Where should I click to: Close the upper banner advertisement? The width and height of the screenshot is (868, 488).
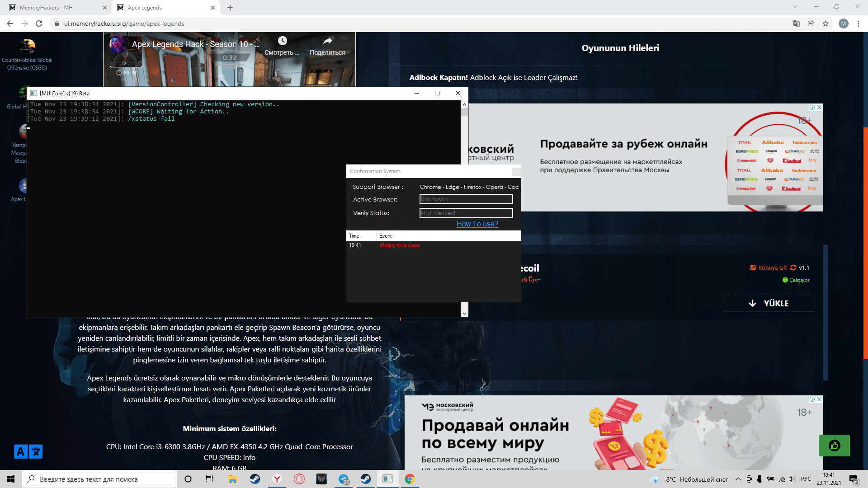[x=820, y=108]
